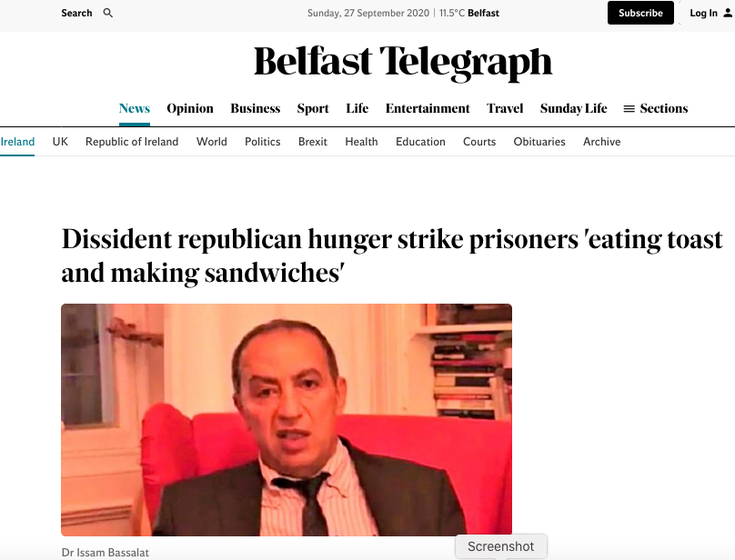Click the article's main photo

287,420
